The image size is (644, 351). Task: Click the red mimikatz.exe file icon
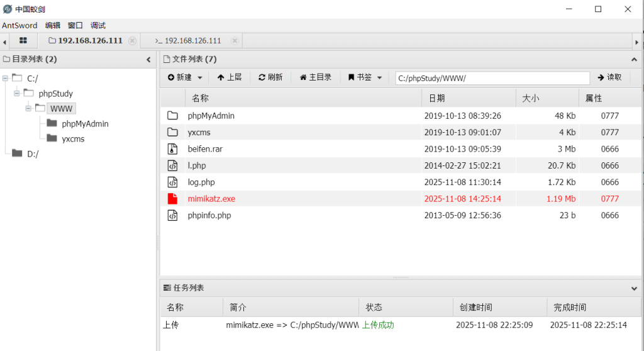tap(172, 199)
